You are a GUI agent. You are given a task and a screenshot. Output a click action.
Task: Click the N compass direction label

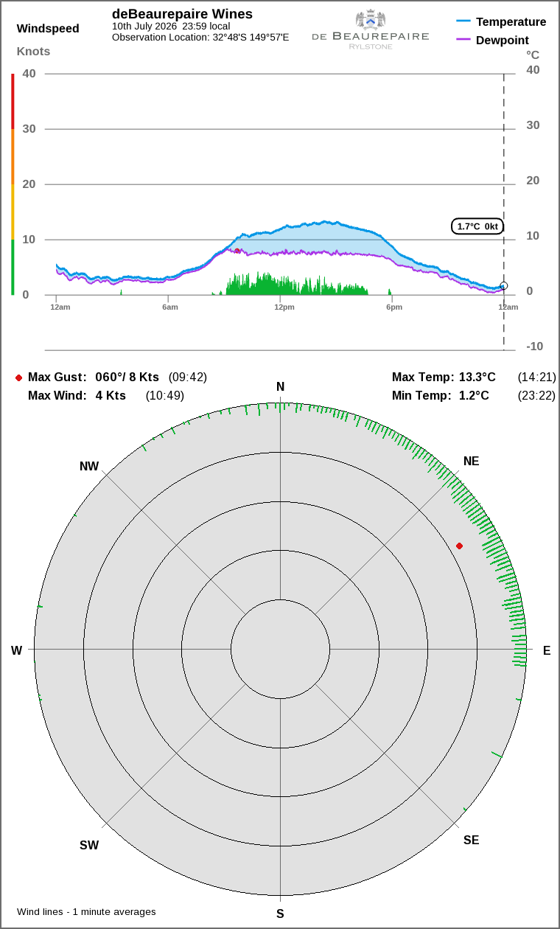tap(280, 387)
